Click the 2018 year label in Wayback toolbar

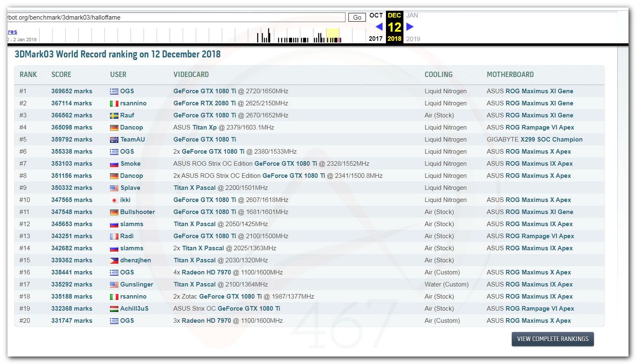[394, 39]
